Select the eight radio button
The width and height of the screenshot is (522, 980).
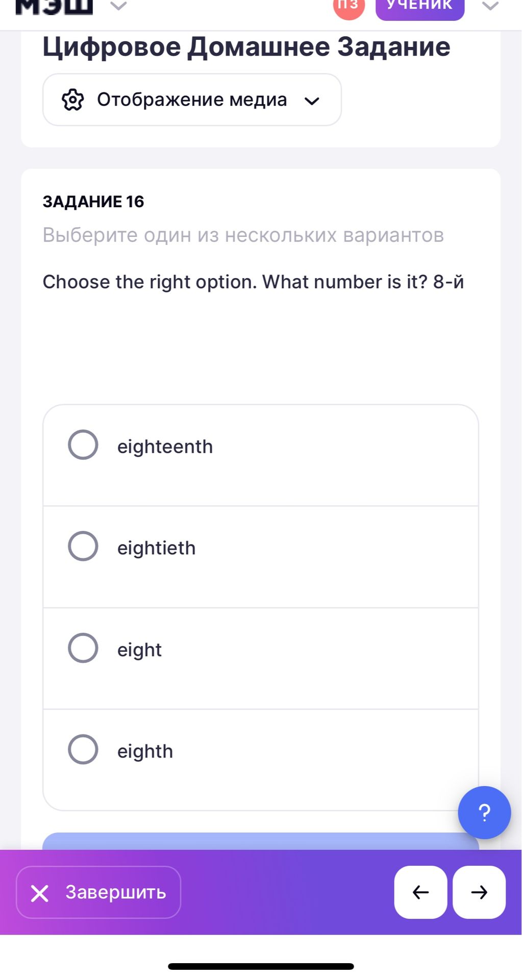83,648
